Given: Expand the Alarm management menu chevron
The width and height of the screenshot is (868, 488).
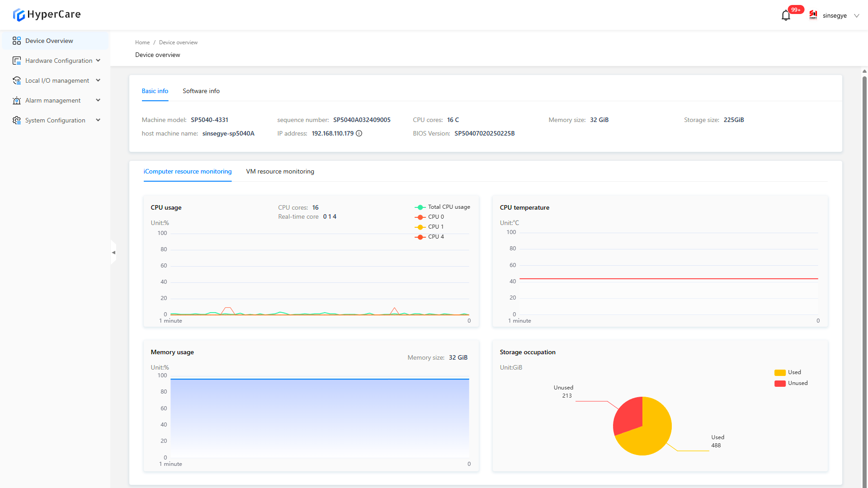Looking at the screenshot, I should 98,100.
